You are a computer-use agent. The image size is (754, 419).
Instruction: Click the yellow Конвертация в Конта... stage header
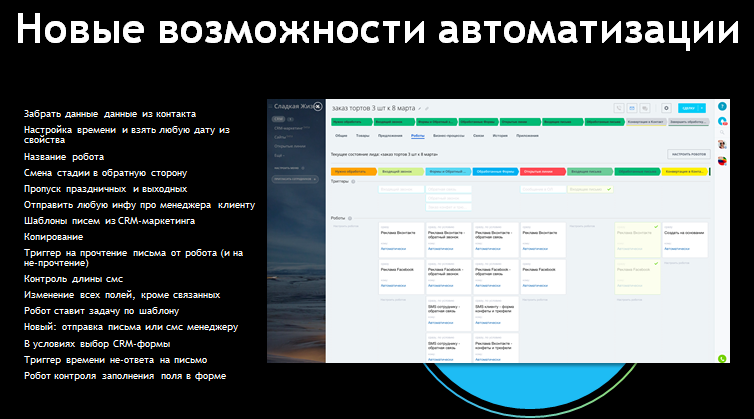[684, 171]
